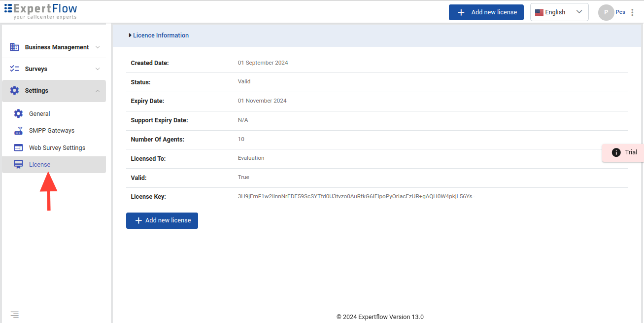This screenshot has height=323, width=644.
Task: Click the General gear icon in sidebar
Action: (18, 114)
